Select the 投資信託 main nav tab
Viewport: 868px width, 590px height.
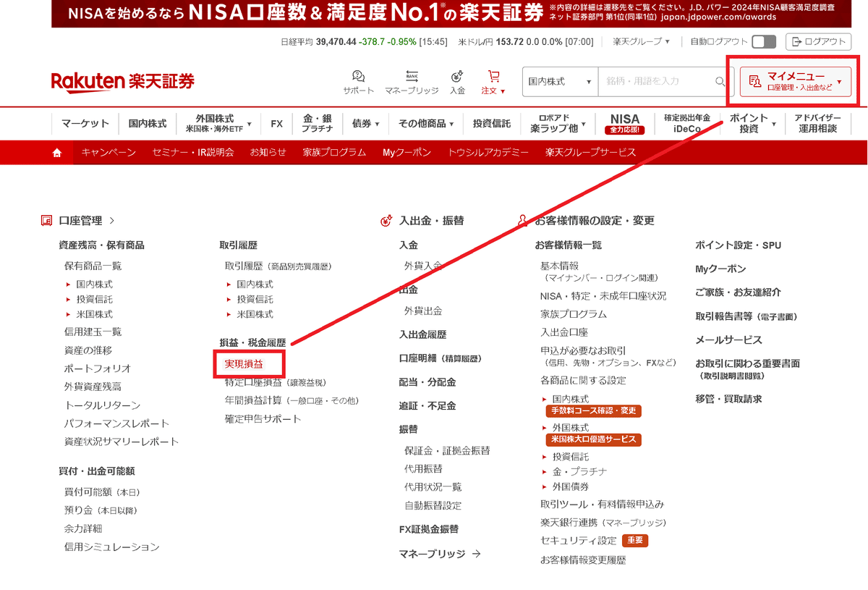(492, 124)
